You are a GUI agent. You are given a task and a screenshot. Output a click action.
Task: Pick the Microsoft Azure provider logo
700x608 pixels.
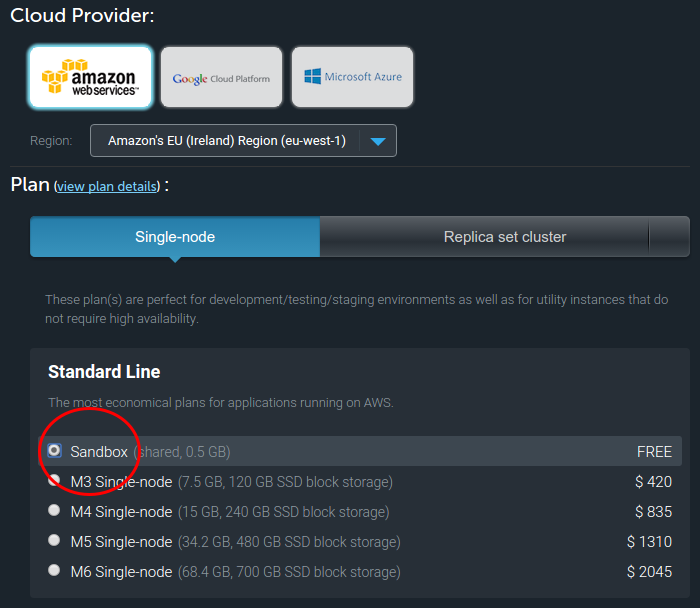tap(352, 77)
